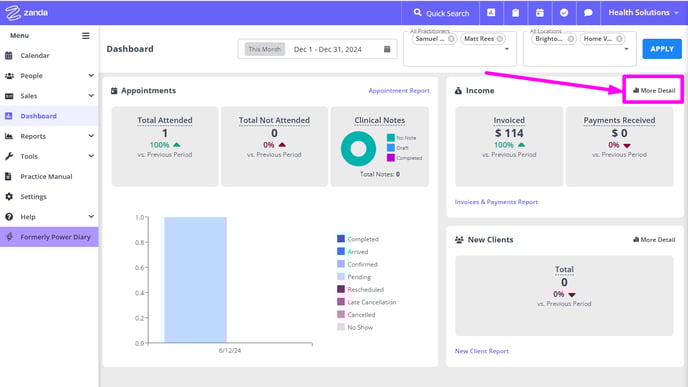Click the Clinical Notes donut chart

358,149
